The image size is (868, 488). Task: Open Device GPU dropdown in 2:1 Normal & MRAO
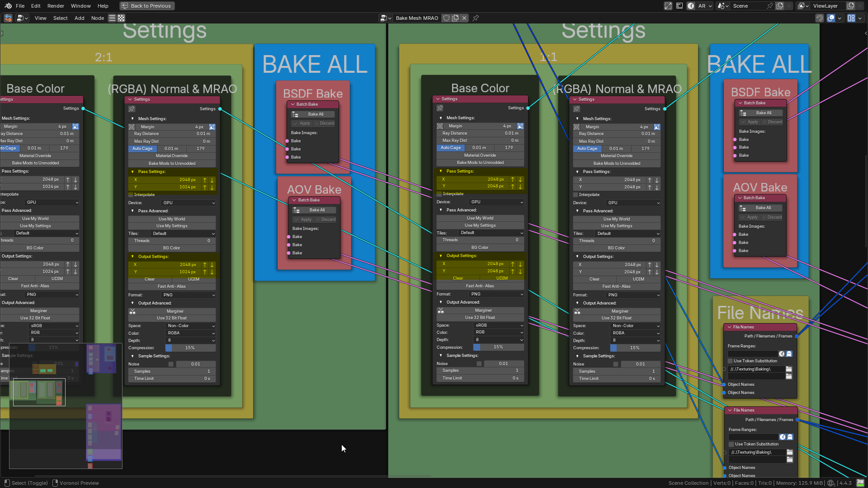pyautogui.click(x=189, y=203)
